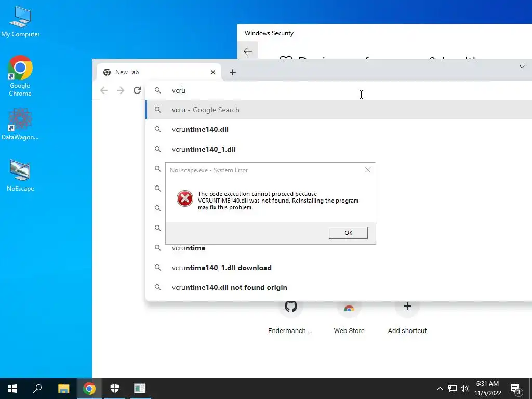The width and height of the screenshot is (532, 399).
Task: Open the Windows Start menu
Action: point(12,389)
